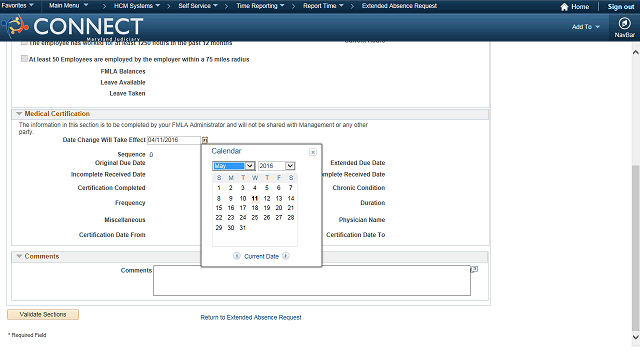Click the CONNECT logo

[x=73, y=27]
